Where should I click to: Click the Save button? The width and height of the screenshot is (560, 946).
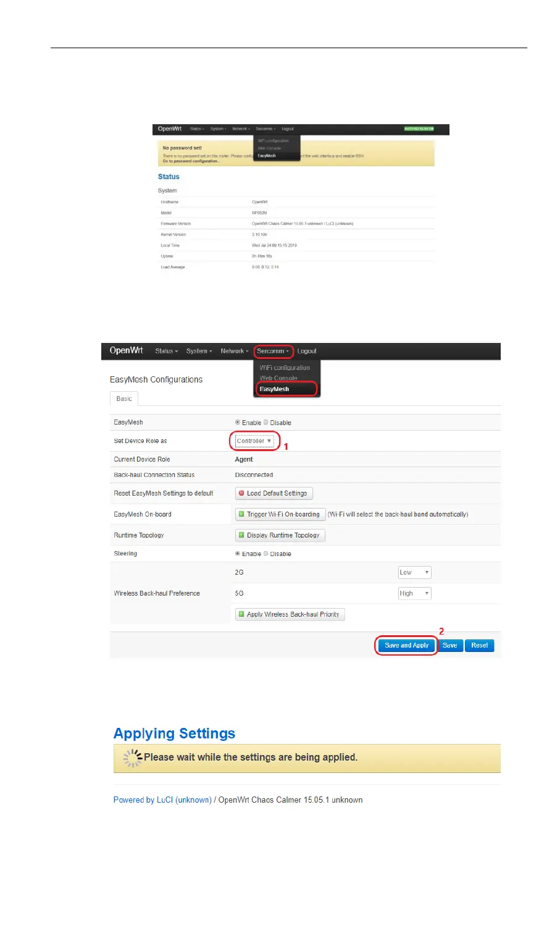(450, 646)
